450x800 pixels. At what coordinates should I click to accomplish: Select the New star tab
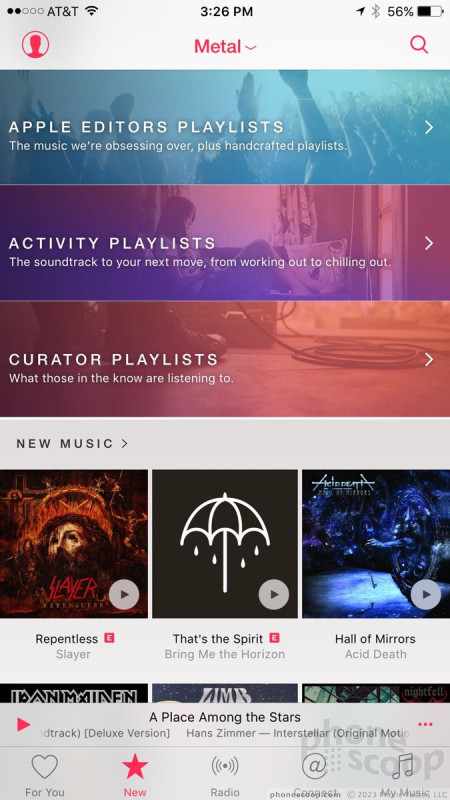[135, 776]
